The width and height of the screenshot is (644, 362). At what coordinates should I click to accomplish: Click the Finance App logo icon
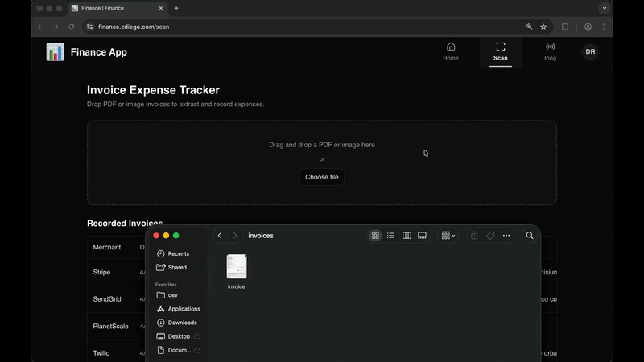pyautogui.click(x=56, y=52)
